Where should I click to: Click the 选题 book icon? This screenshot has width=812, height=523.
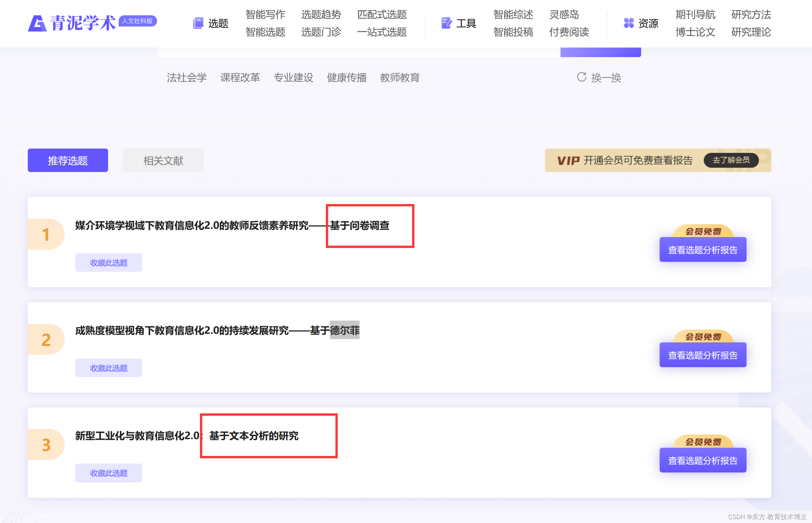[198, 23]
